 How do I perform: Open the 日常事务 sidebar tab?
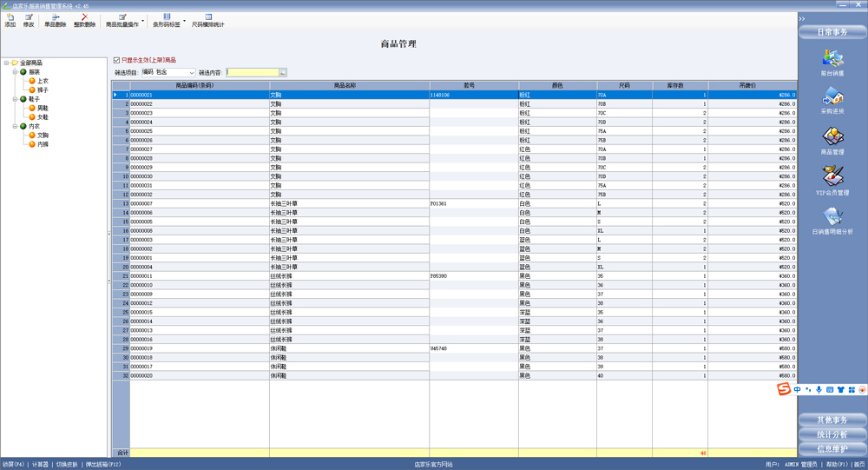(832, 32)
